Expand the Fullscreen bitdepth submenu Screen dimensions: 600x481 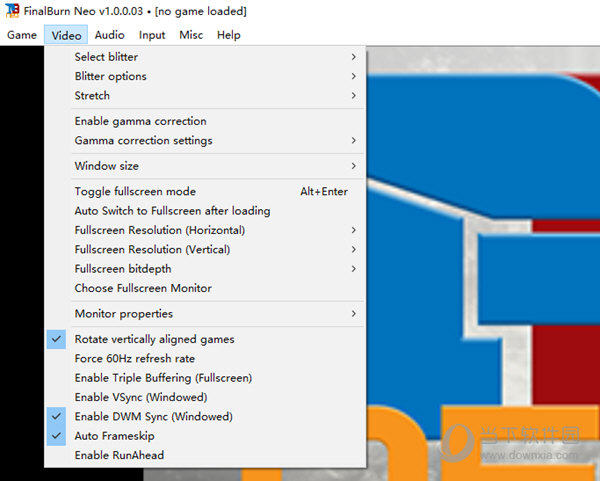click(205, 269)
